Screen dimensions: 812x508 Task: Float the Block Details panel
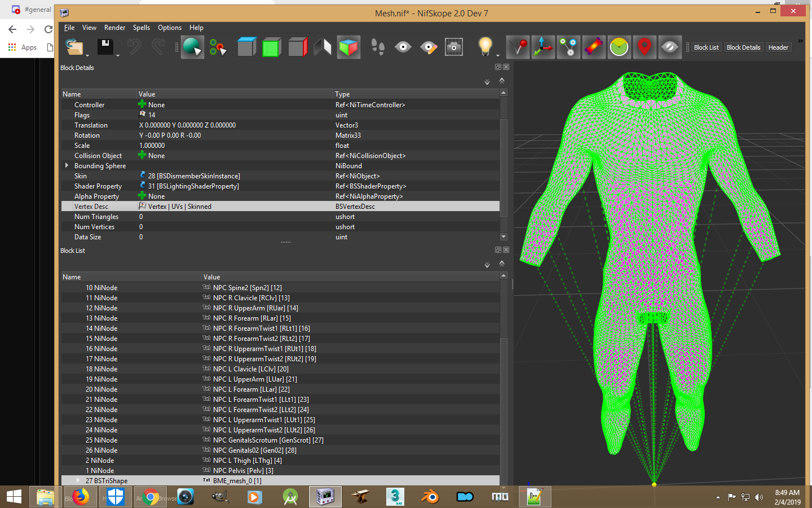pyautogui.click(x=498, y=67)
